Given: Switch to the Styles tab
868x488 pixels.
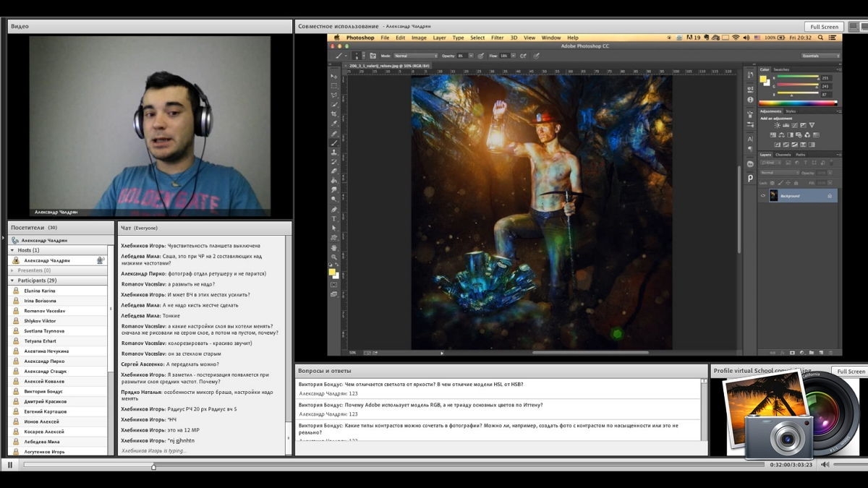Looking at the screenshot, I should (x=791, y=111).
